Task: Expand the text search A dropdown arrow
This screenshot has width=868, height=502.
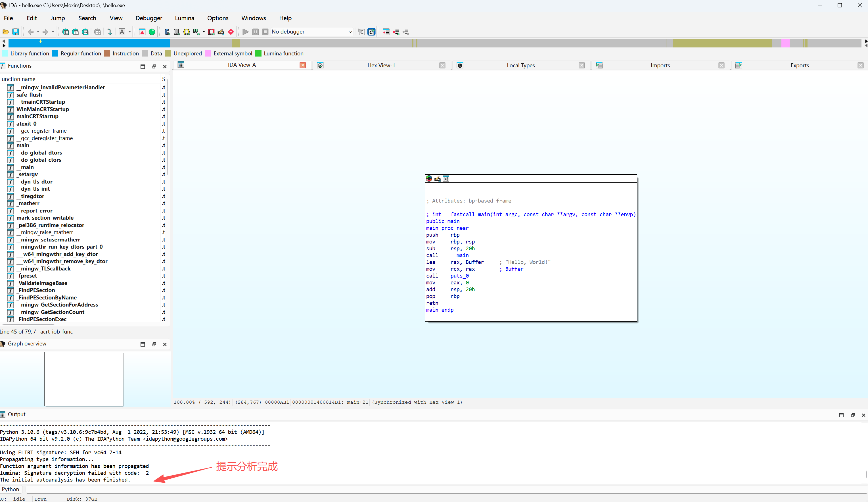Action: [129, 32]
